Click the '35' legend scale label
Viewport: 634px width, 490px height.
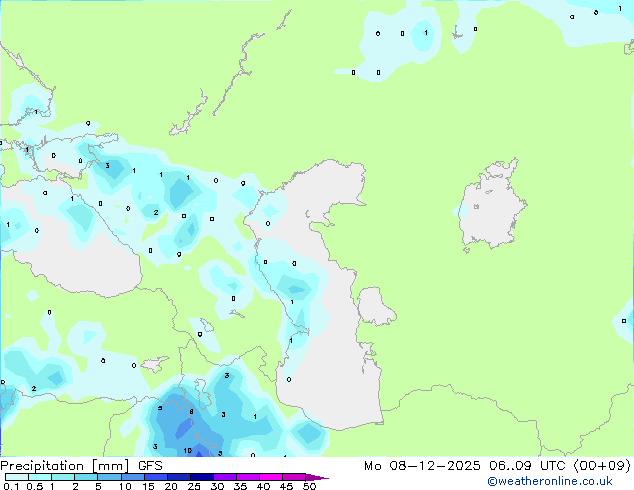240,486
